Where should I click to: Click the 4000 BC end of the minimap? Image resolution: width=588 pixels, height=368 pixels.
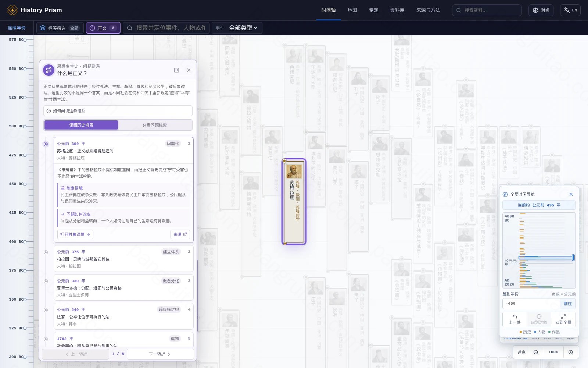[x=509, y=218]
